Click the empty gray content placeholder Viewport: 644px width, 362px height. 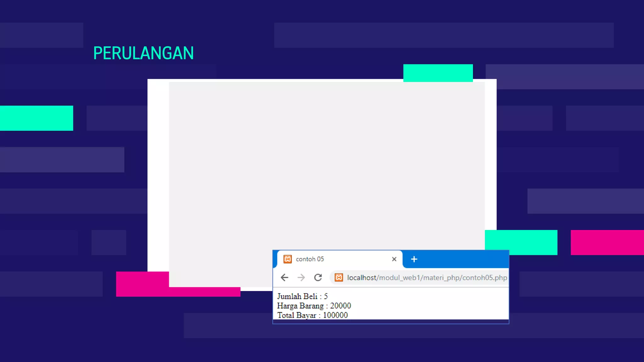point(326,163)
